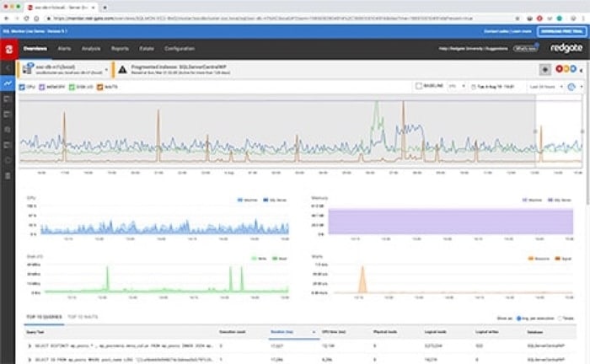Click the bottom sidebar database icon
Viewport: 590px width, 364px height.
(x=8, y=175)
